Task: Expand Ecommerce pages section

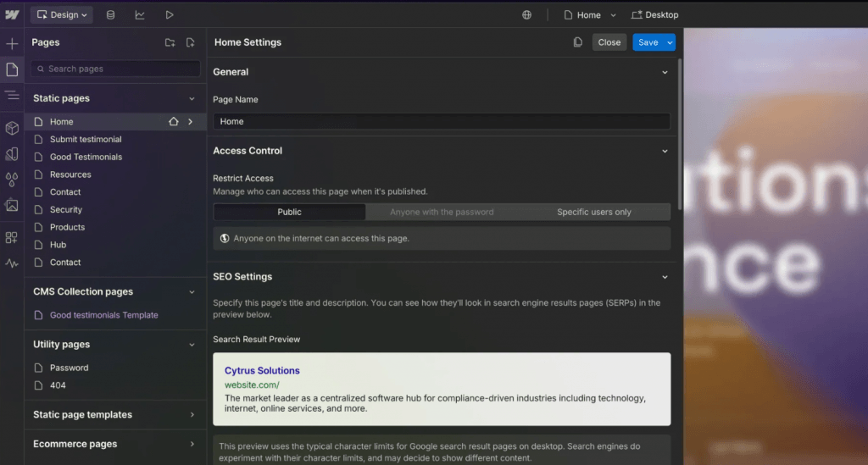Action: (192, 444)
